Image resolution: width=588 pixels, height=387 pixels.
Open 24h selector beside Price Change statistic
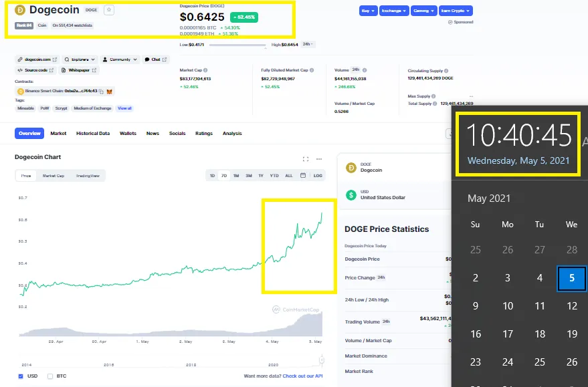pos(381,277)
